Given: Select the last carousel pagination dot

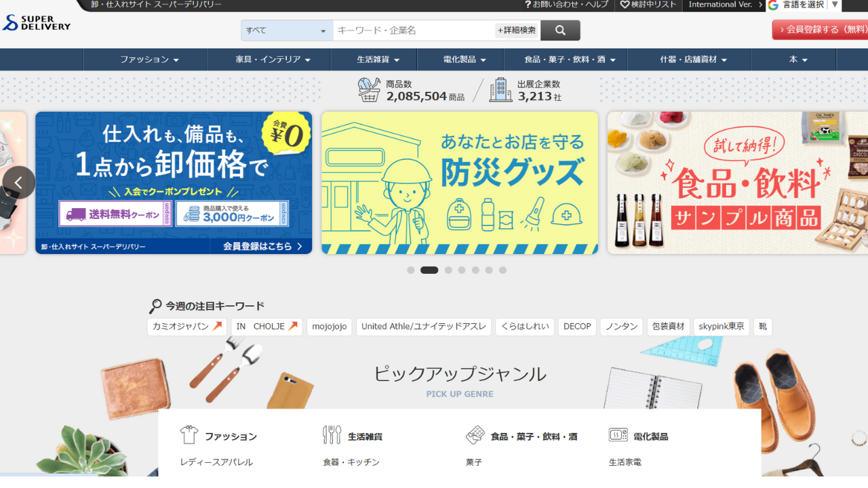Looking at the screenshot, I should [502, 270].
